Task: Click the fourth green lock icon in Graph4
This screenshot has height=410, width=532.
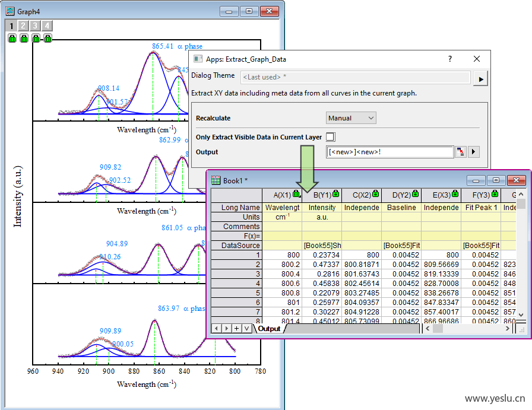Action: pos(48,39)
